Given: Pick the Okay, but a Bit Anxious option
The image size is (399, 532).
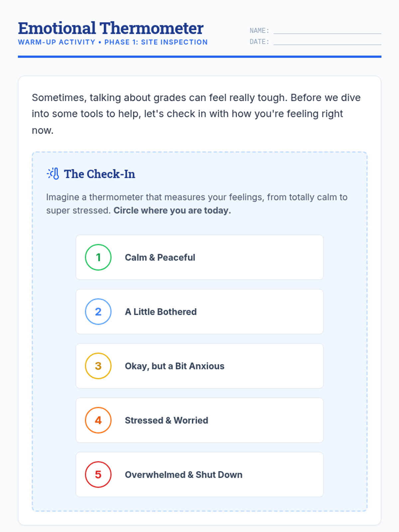Looking at the screenshot, I should 199,366.
